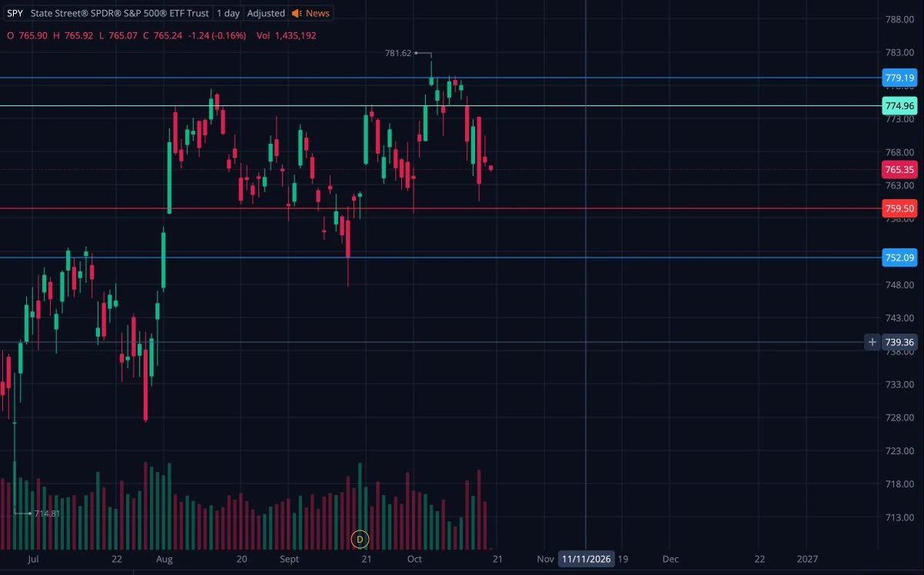This screenshot has width=924, height=575.
Task: Click the 781.62 high price marker
Action: pos(398,53)
